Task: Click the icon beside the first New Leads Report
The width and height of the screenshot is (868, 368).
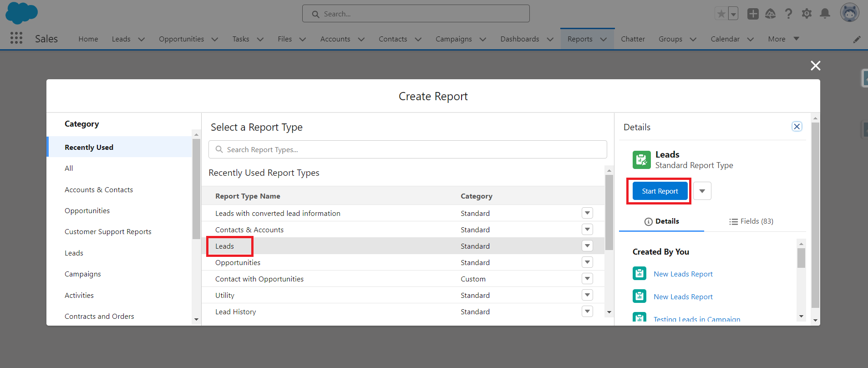Action: coord(640,273)
